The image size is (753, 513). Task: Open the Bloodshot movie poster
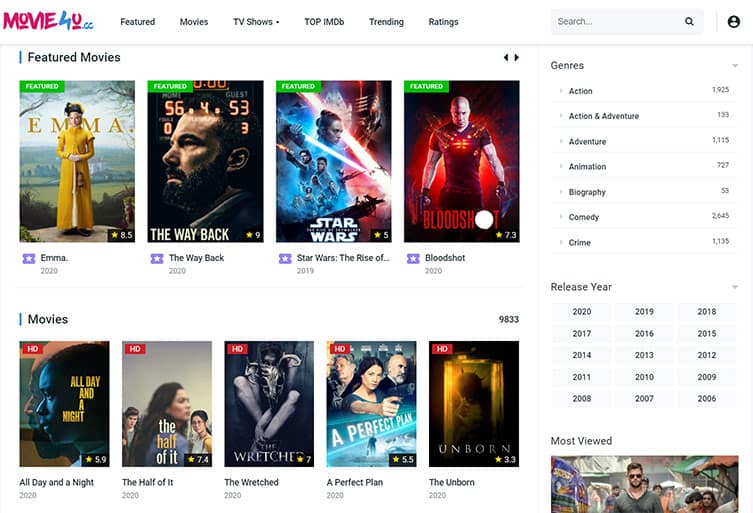coord(462,161)
